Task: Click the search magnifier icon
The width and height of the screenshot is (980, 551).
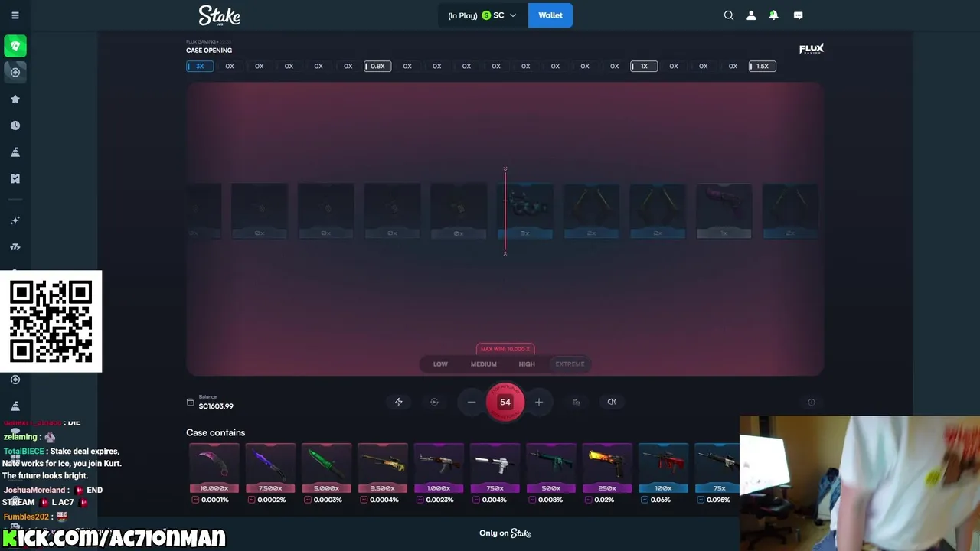Action: pyautogui.click(x=729, y=15)
